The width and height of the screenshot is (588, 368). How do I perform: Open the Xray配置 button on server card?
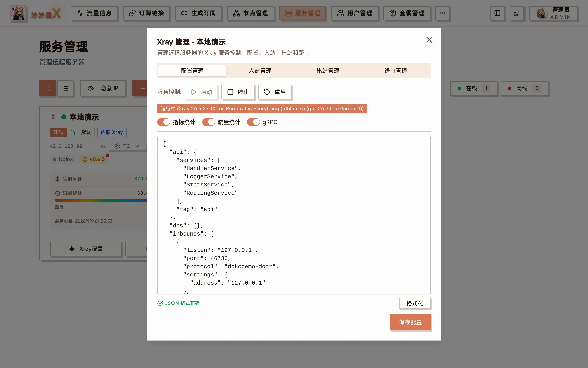tap(86, 249)
